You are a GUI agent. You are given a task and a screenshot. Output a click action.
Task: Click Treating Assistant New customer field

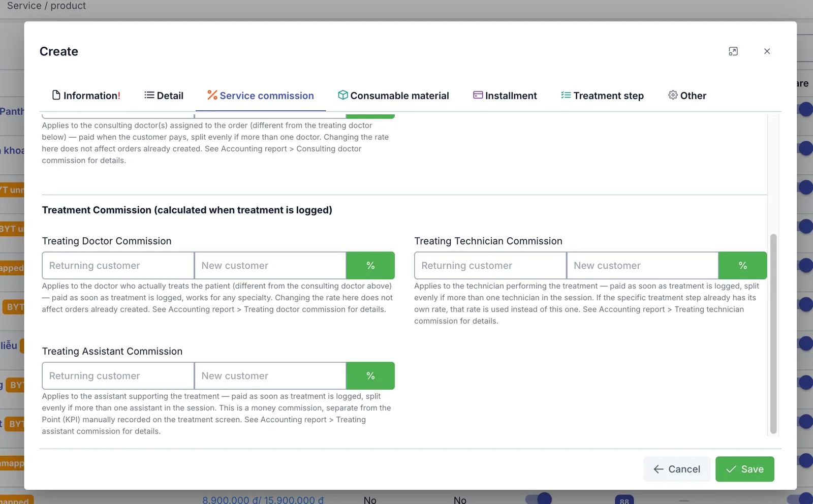tap(270, 375)
